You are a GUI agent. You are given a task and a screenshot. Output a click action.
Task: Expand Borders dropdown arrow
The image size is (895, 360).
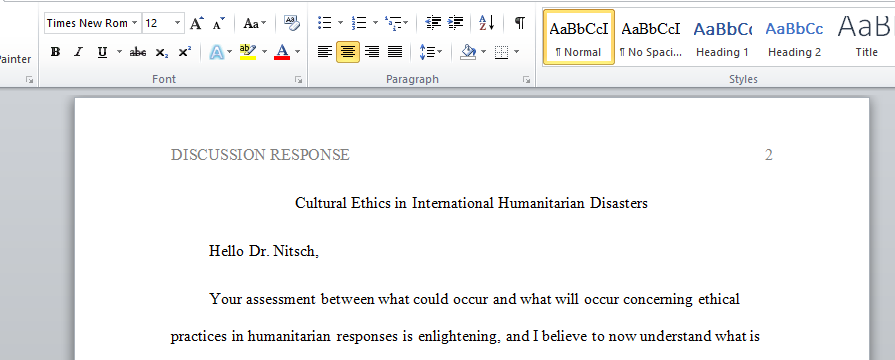517,52
